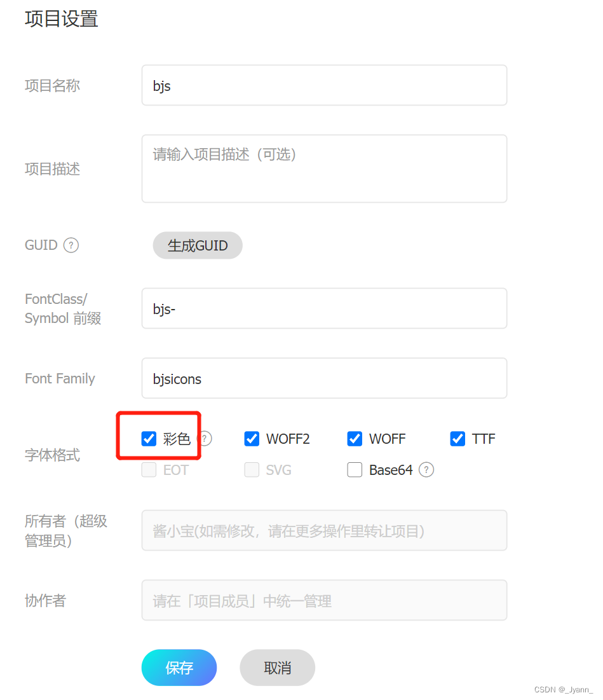This screenshot has width=603, height=700.
Task: Click the Base64 question mark help icon
Action: pyautogui.click(x=426, y=470)
